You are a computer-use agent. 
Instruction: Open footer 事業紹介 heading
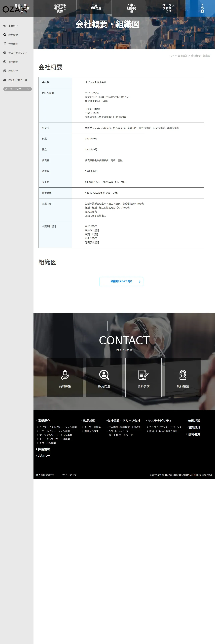[x=44, y=421]
